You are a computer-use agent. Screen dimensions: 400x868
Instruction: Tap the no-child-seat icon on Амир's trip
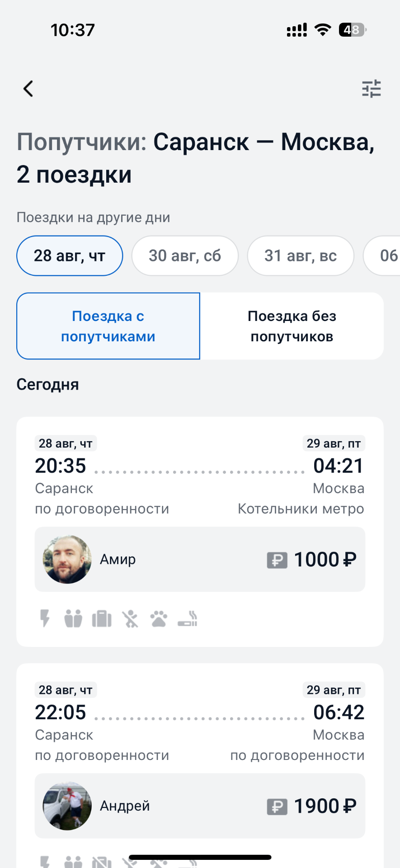(x=130, y=618)
